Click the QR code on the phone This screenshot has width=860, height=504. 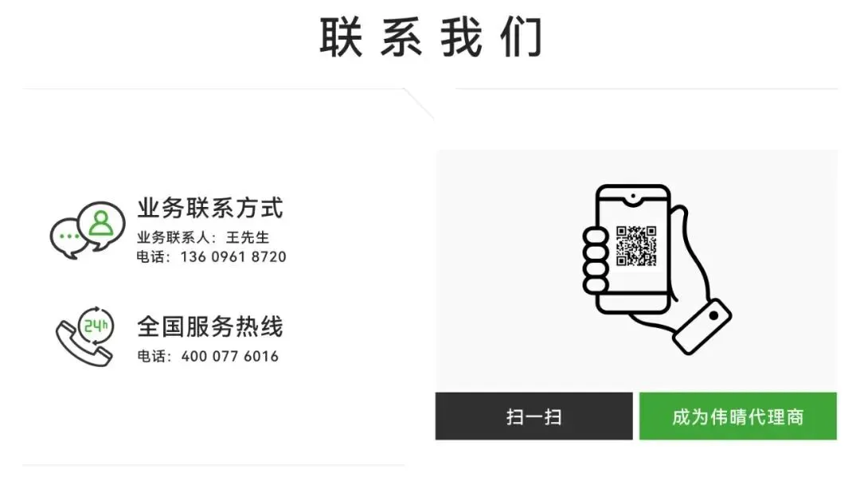[x=635, y=246]
